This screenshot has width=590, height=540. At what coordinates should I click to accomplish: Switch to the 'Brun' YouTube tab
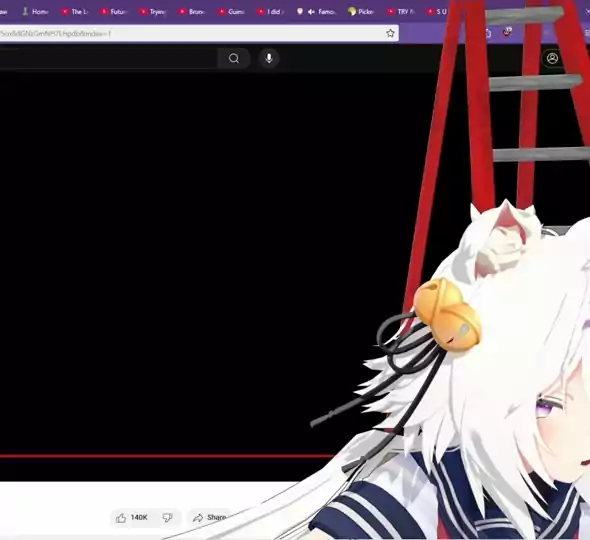point(192,12)
